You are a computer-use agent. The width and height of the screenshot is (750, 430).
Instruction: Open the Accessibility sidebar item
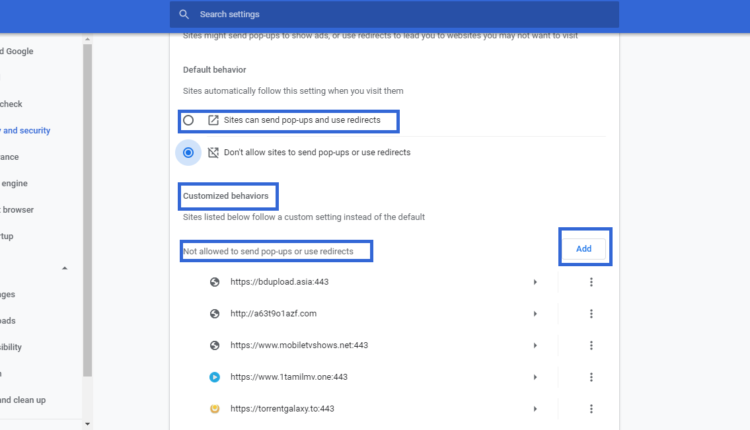coord(11,347)
